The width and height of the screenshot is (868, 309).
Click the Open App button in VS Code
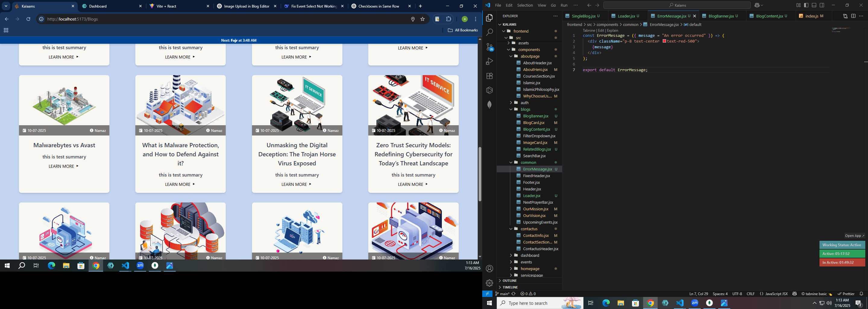(x=854, y=236)
